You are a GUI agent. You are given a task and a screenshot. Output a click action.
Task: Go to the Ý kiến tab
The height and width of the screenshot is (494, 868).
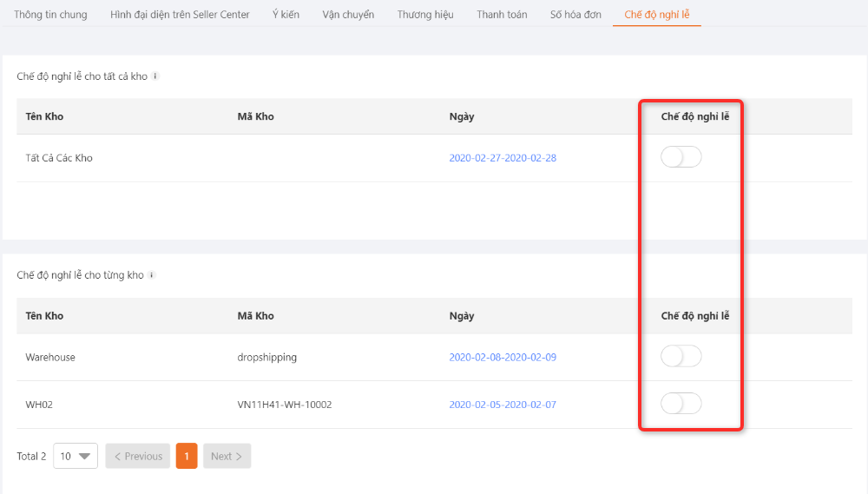285,15
